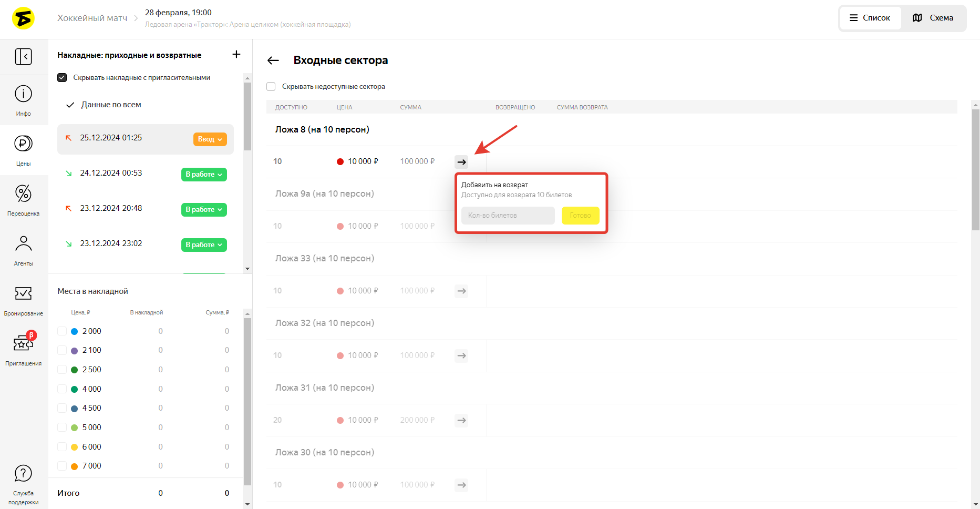Image resolution: width=980 pixels, height=509 pixels.
Task: Expand В работе dropdown for 23.12.2024 20:48
Action: pos(204,210)
